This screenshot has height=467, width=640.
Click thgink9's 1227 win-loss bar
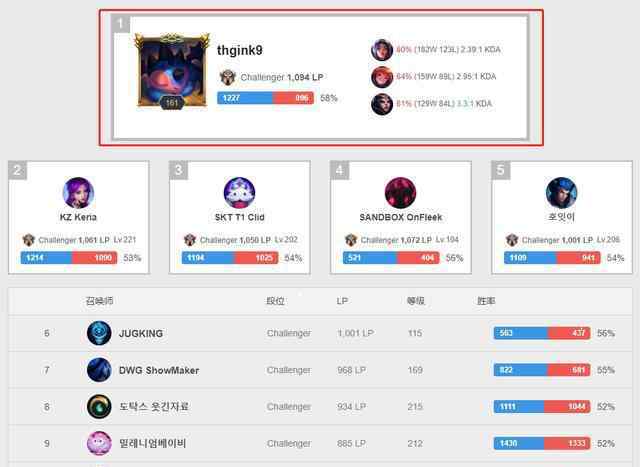pyautogui.click(x=265, y=98)
